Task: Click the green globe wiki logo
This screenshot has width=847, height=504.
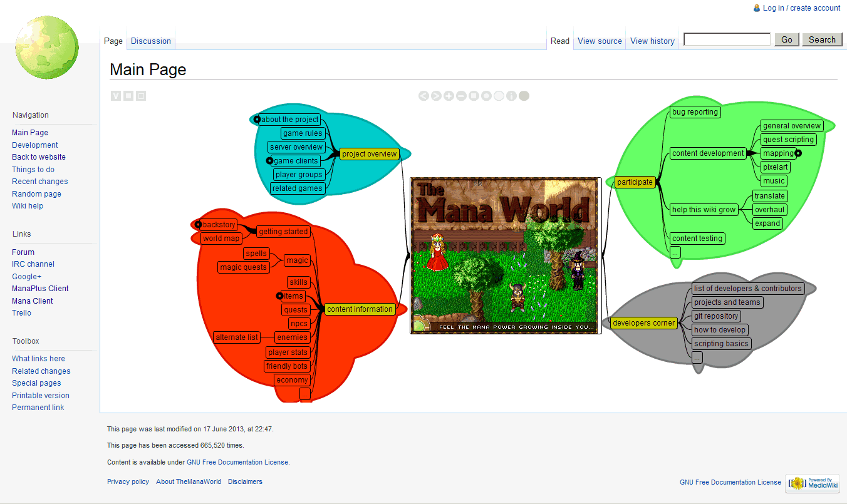Action: pyautogui.click(x=47, y=48)
